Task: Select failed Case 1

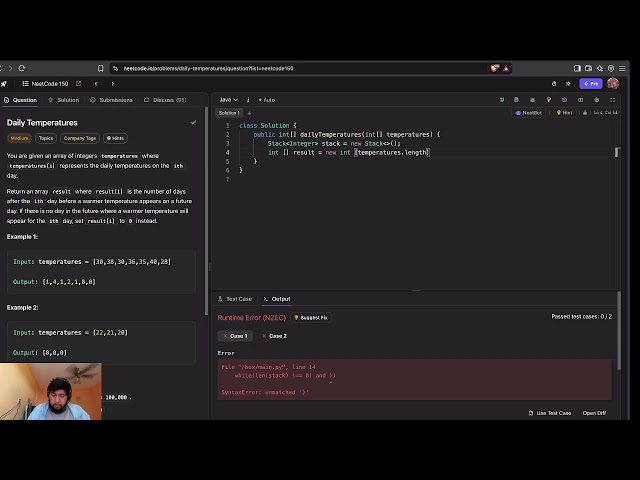Action: point(235,336)
